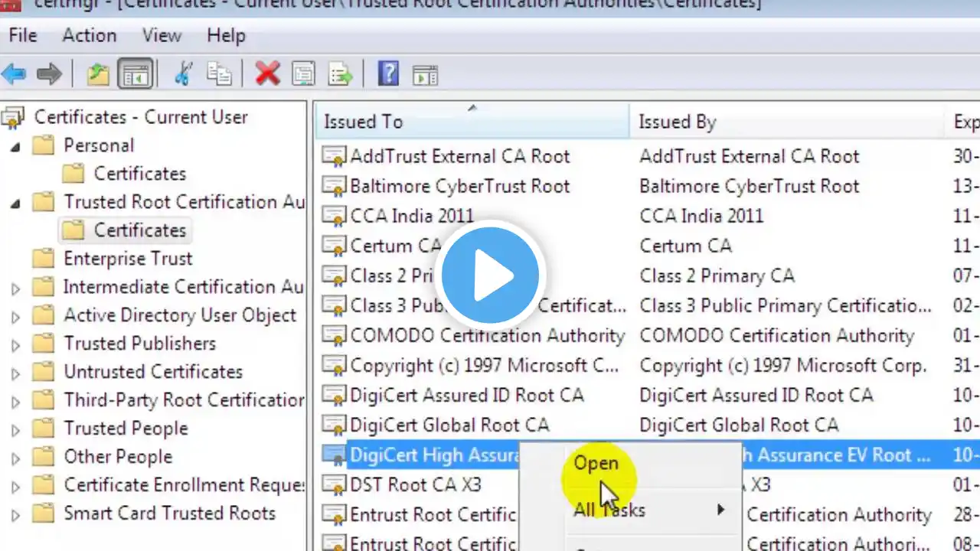Viewport: 980px width, 551px height.
Task: Open the Action menu
Action: point(90,36)
